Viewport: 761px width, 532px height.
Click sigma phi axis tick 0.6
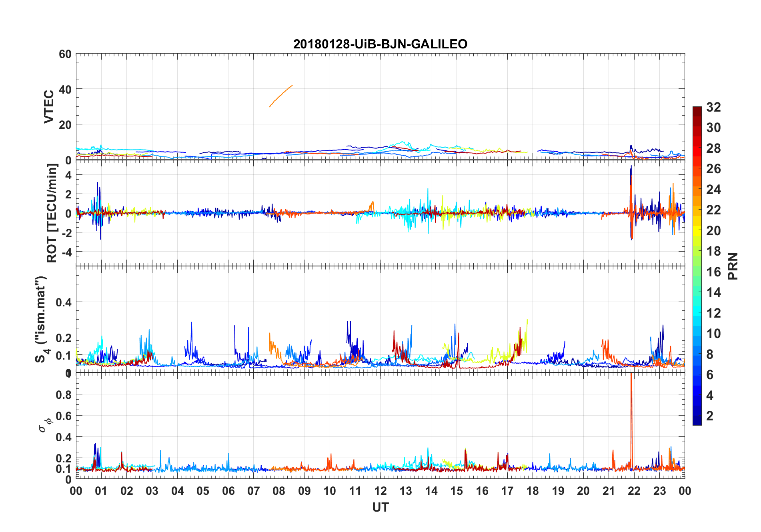[x=64, y=416]
